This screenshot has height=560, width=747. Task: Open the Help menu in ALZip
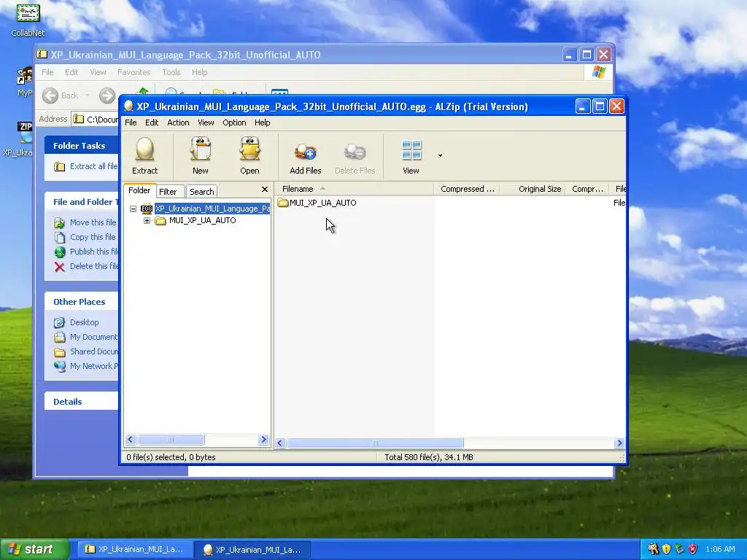[262, 122]
